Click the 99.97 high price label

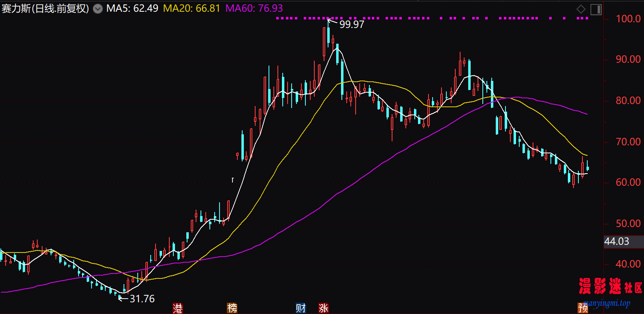[352, 24]
